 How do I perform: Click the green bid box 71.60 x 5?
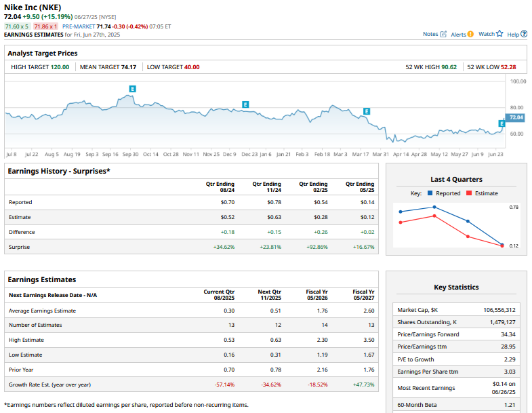[x=16, y=26]
